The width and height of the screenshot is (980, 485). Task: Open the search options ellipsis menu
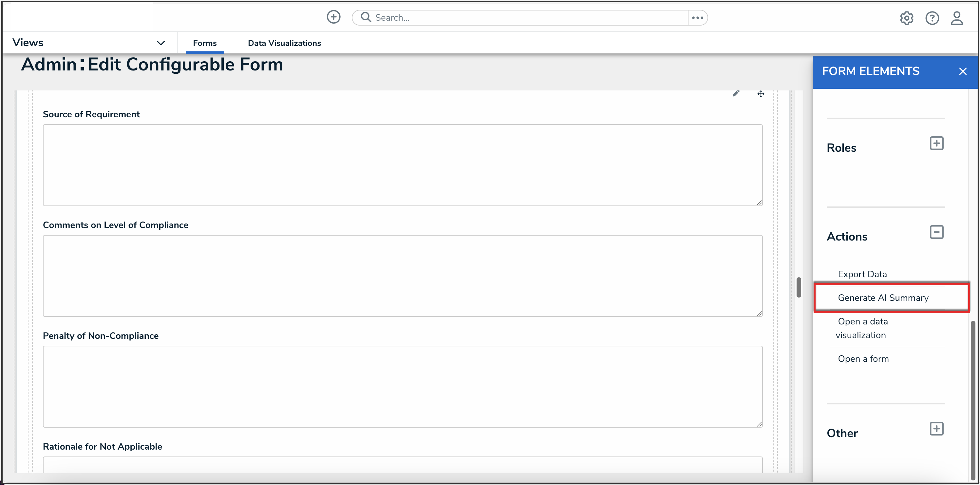697,17
